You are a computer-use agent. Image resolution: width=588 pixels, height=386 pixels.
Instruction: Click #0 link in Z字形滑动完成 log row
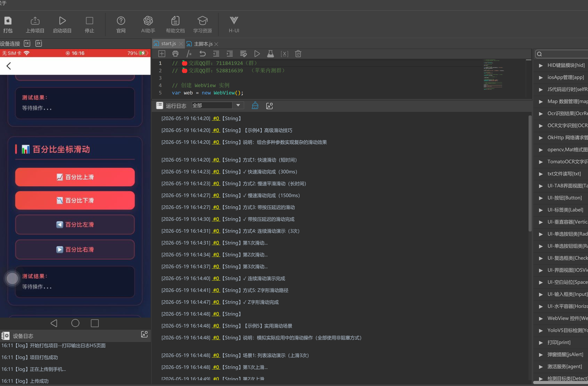pyautogui.click(x=216, y=302)
